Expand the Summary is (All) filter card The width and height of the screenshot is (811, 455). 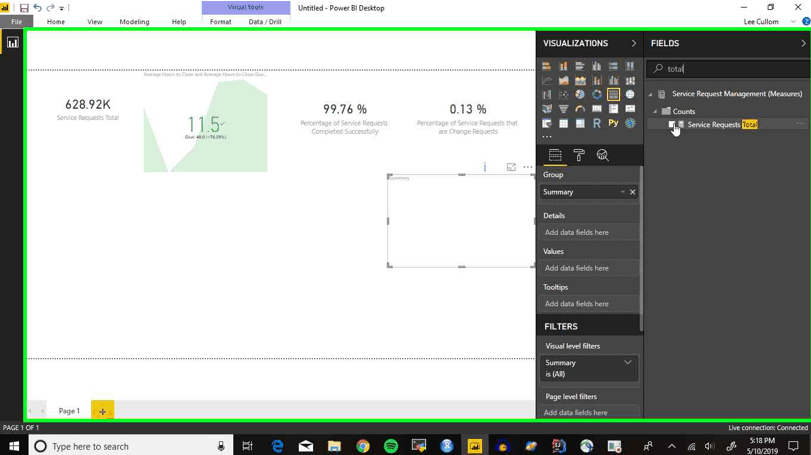tap(627, 362)
